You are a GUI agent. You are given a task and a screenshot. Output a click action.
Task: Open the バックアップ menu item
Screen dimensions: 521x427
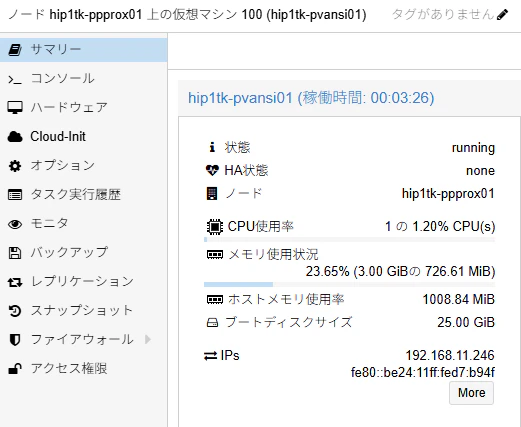[x=83, y=253]
